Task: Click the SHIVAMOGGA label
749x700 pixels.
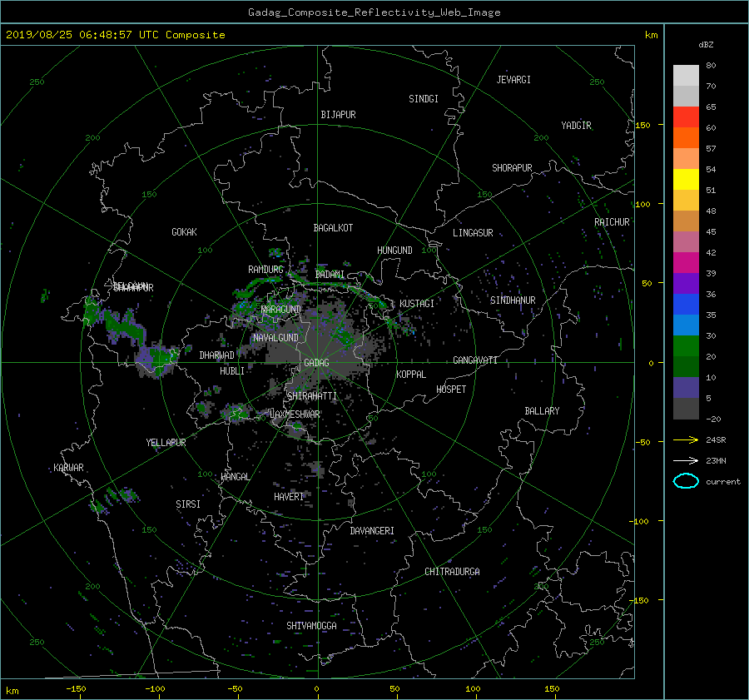Action: pos(311,626)
